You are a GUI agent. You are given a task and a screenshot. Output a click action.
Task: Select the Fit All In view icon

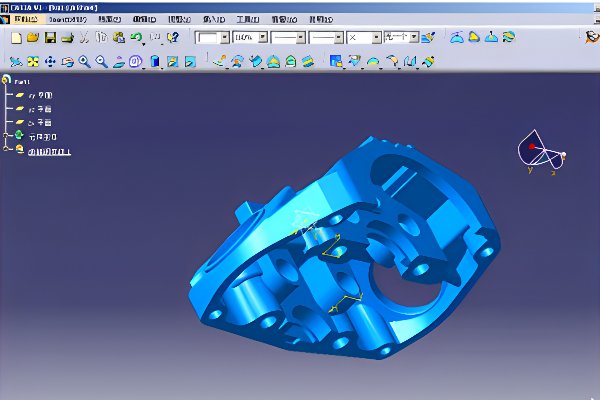pyautogui.click(x=33, y=62)
